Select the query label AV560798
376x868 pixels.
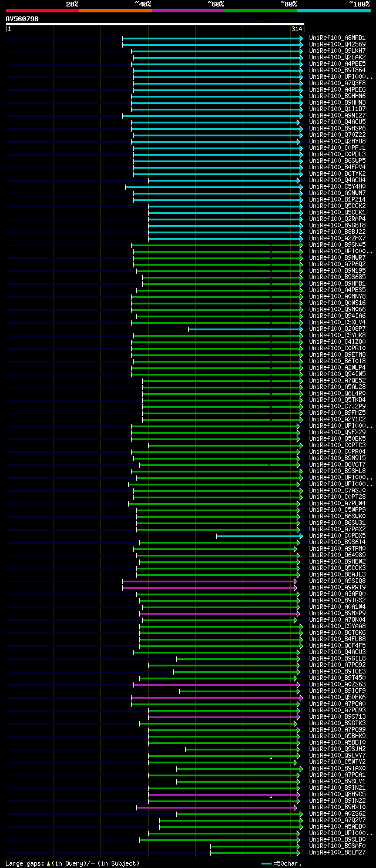pos(22,19)
